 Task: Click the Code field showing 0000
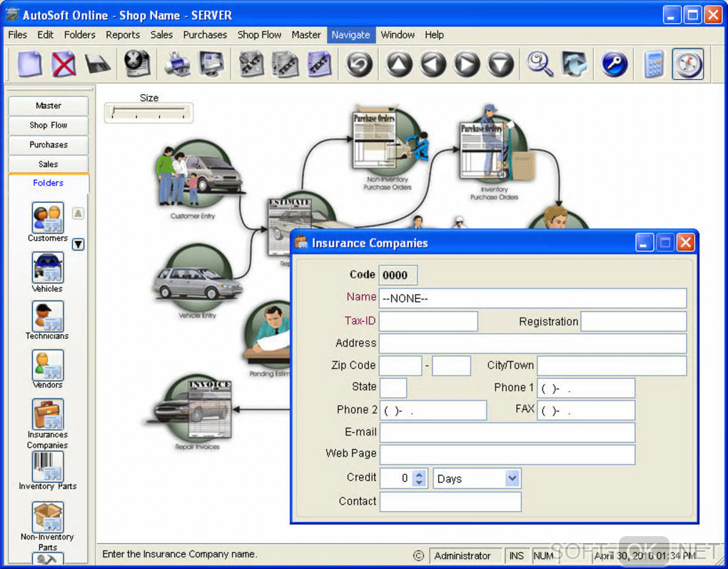point(398,275)
